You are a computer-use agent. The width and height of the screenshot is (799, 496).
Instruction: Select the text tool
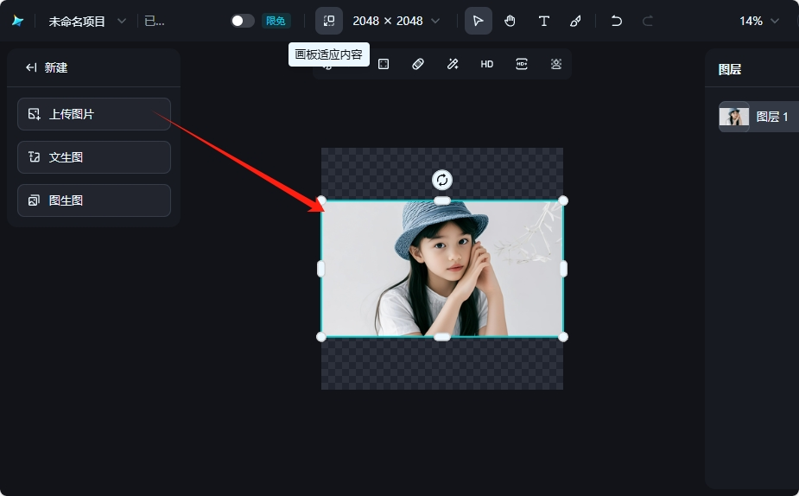point(543,21)
